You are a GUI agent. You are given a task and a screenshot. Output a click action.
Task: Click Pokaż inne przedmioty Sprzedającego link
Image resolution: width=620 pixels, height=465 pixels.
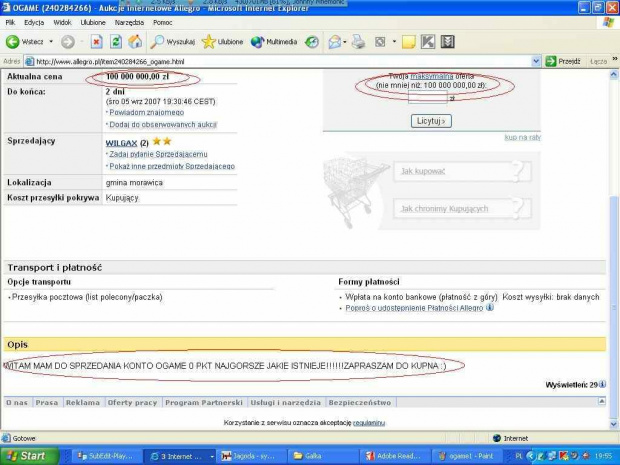(172, 166)
